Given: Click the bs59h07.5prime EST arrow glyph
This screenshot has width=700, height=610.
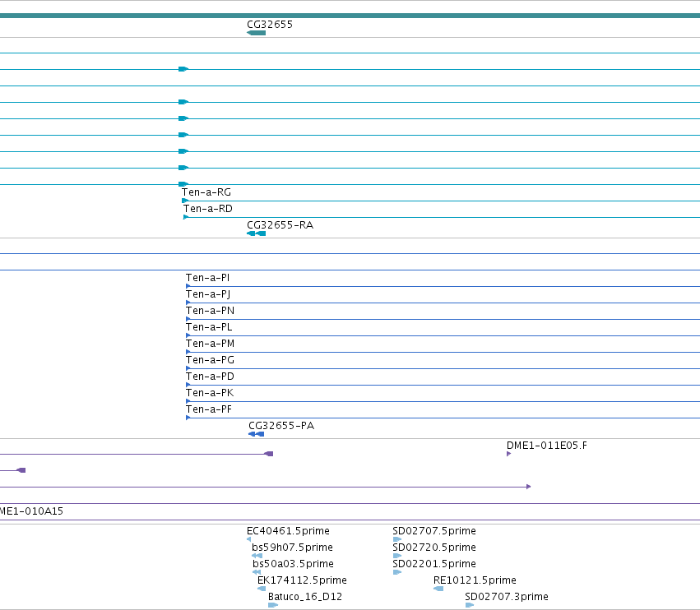Looking at the screenshot, I should coord(257,556).
